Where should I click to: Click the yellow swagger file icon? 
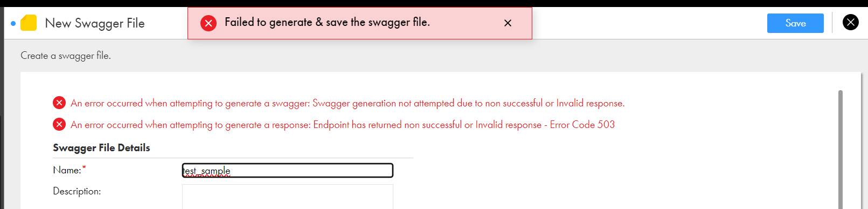[29, 23]
